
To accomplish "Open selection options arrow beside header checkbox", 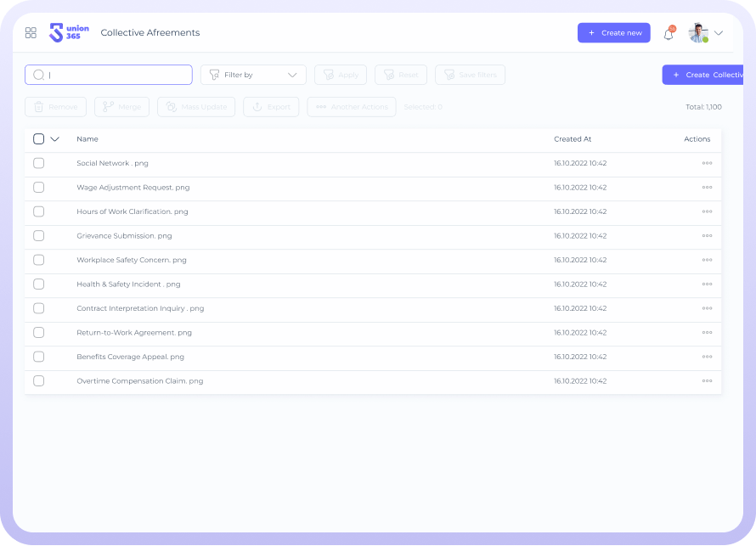I will (55, 139).
